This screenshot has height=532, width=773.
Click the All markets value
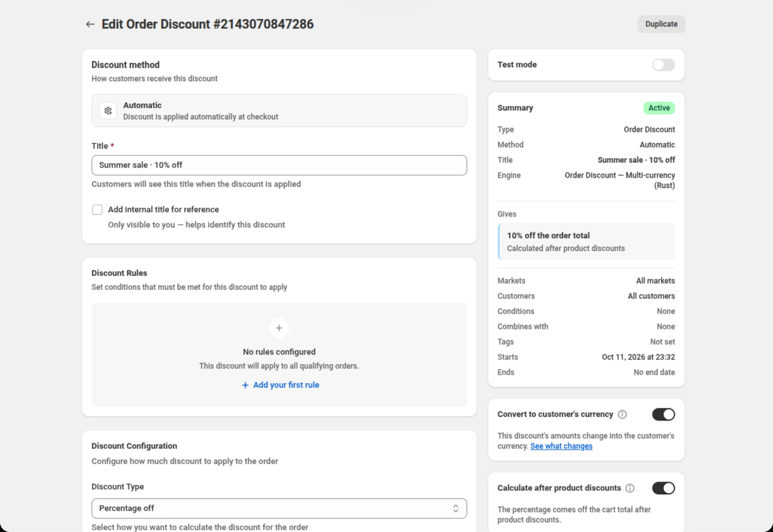pos(655,281)
